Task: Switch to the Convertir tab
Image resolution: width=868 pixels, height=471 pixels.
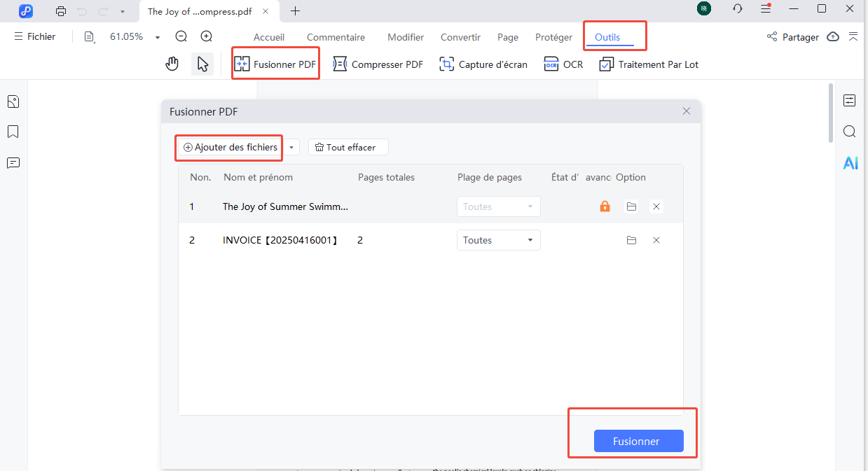Action: point(460,37)
